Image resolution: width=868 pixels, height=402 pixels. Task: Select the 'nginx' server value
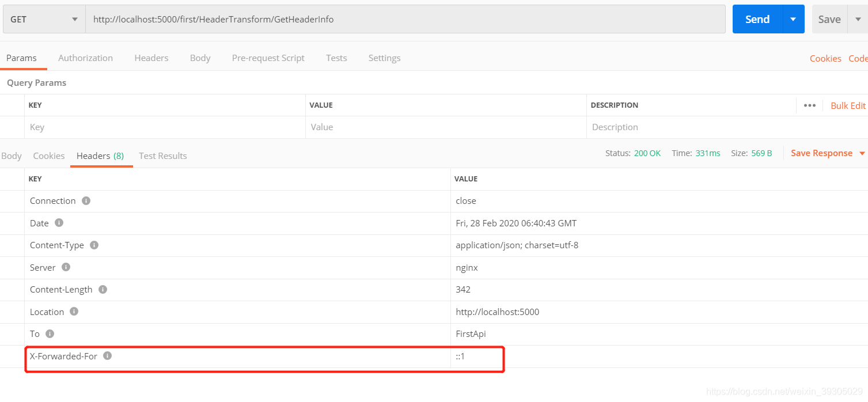[x=467, y=267]
